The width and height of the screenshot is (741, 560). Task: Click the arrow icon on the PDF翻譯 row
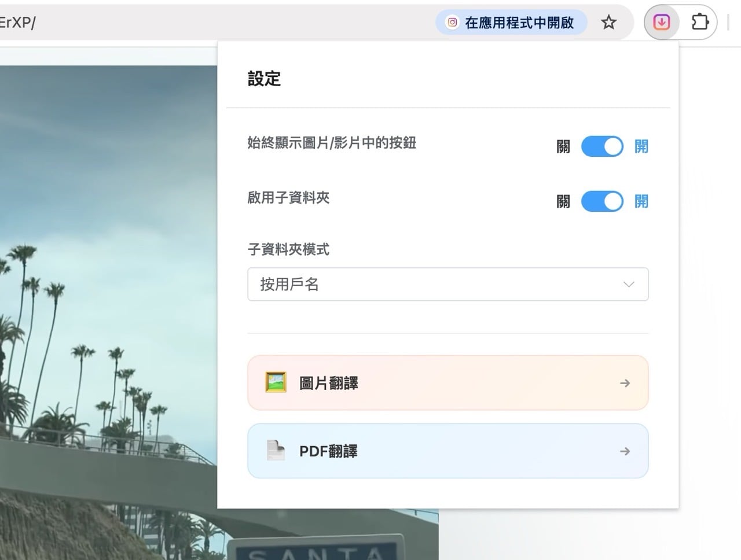tap(625, 451)
